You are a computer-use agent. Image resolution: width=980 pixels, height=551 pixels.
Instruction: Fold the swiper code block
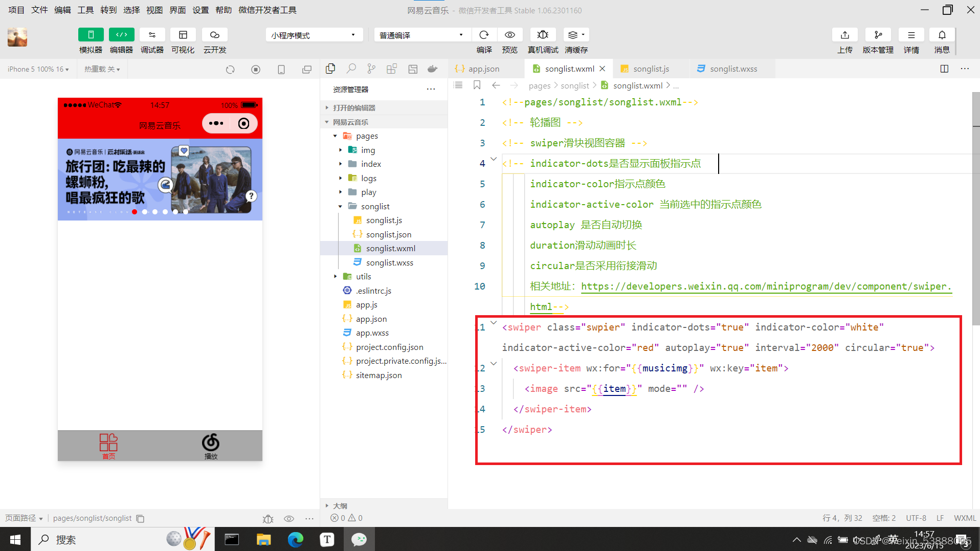[x=494, y=323]
